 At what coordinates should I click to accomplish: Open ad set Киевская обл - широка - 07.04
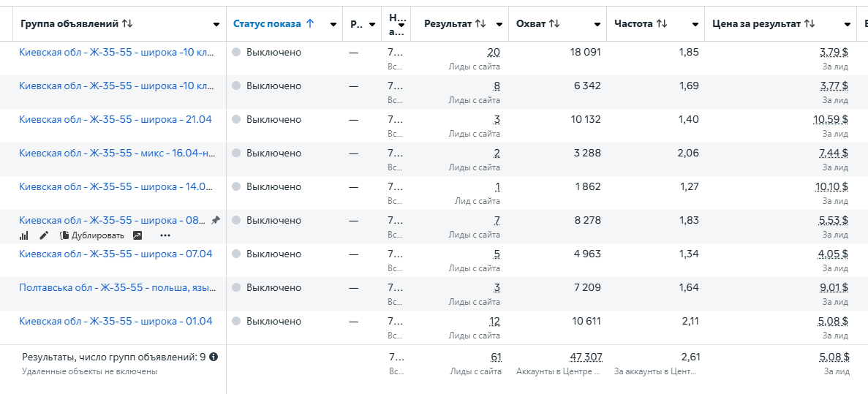pos(116,254)
